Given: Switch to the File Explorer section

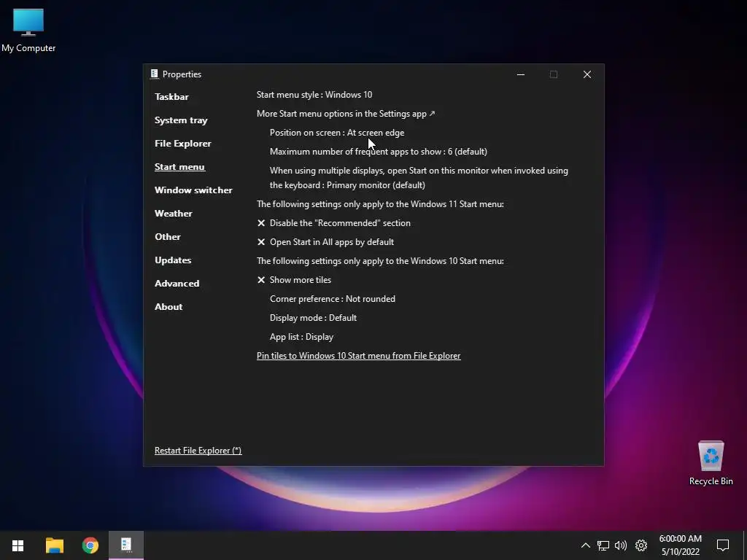Looking at the screenshot, I should click(x=183, y=144).
